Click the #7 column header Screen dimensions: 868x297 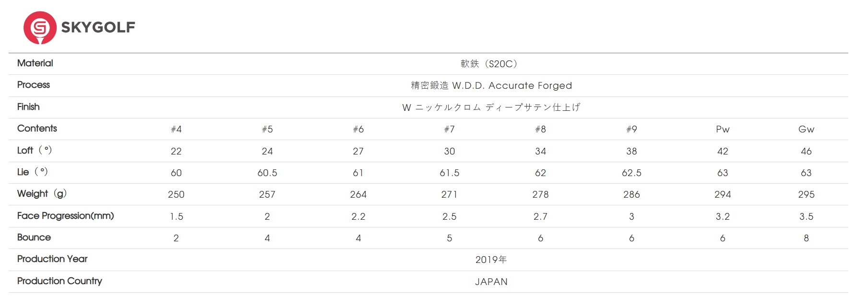449,129
